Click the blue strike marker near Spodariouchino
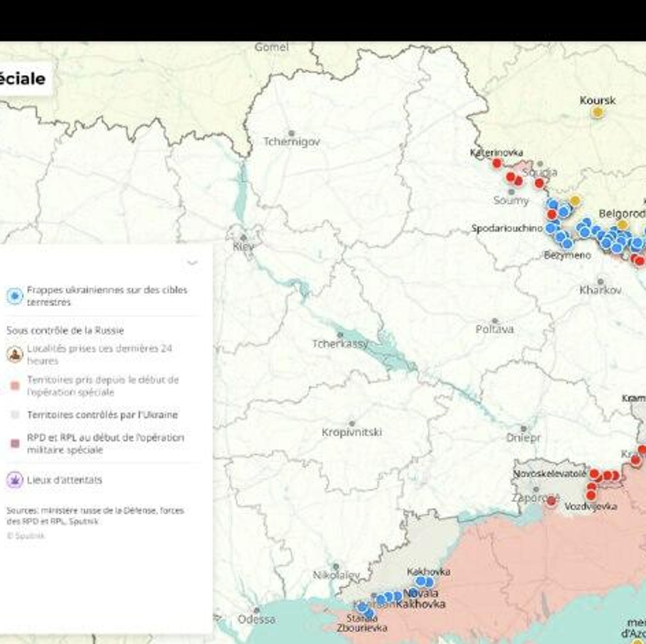Screen dimensions: 646x644 551,228
